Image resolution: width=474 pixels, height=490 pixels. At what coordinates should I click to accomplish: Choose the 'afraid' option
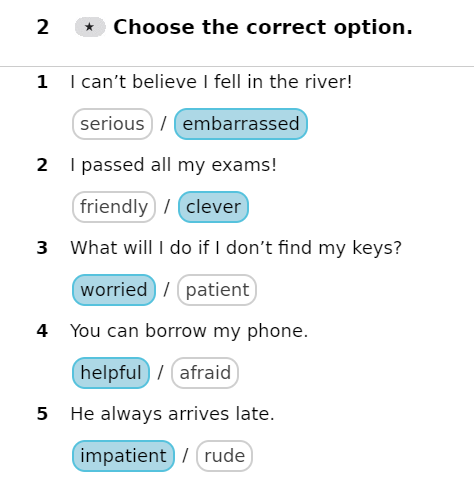[x=205, y=373]
